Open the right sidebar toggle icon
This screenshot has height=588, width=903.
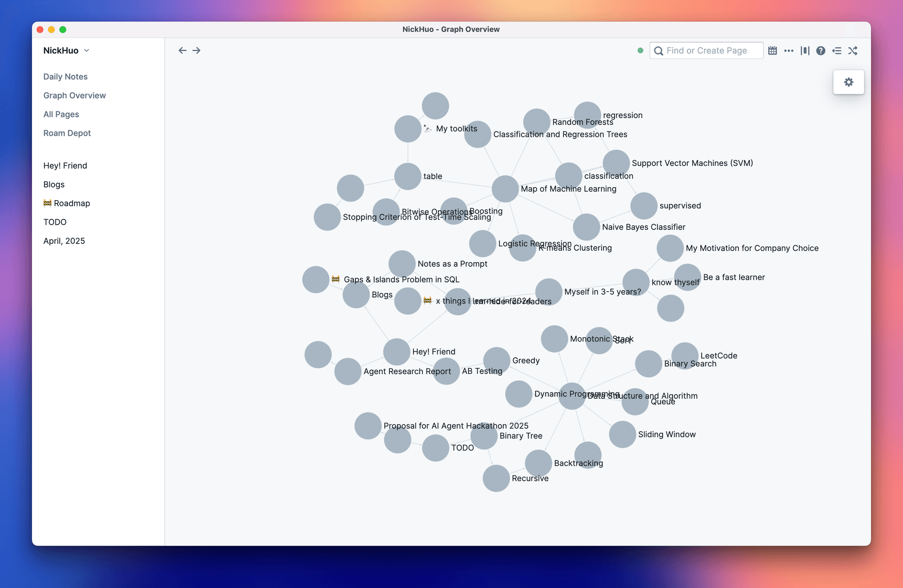[837, 50]
